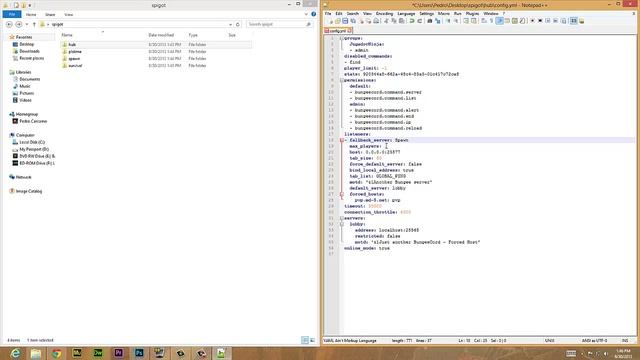Toggle Synchronize Vertical Scrolling button

[x=466, y=21]
